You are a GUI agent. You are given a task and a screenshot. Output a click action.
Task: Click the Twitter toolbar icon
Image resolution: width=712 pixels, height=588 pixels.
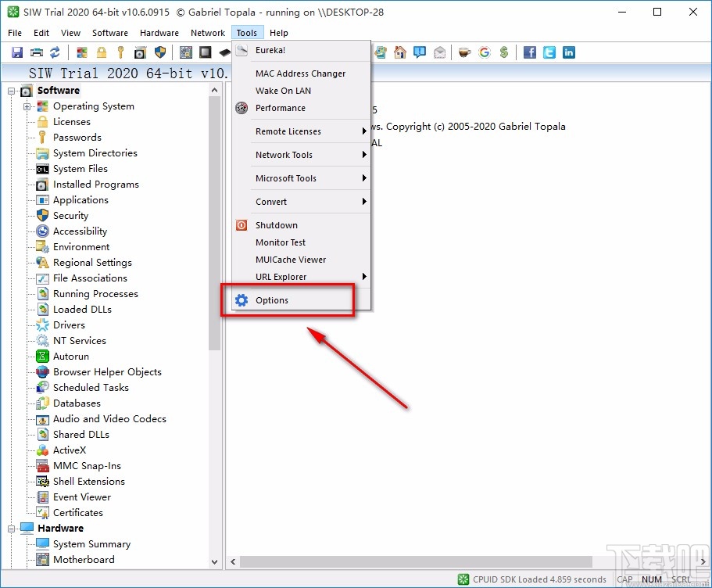[549, 52]
